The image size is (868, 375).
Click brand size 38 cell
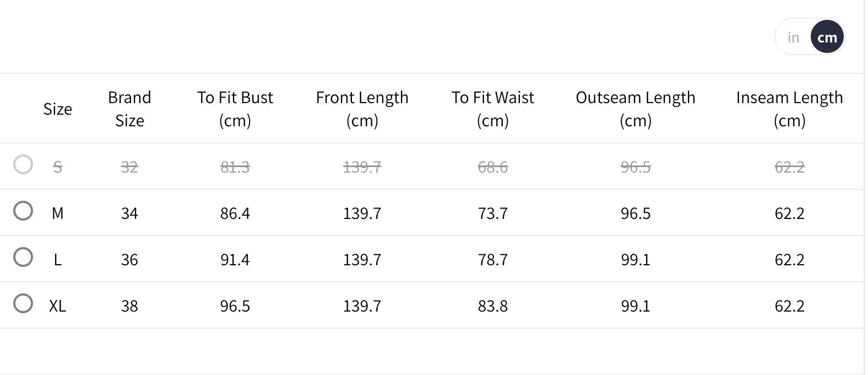point(129,306)
